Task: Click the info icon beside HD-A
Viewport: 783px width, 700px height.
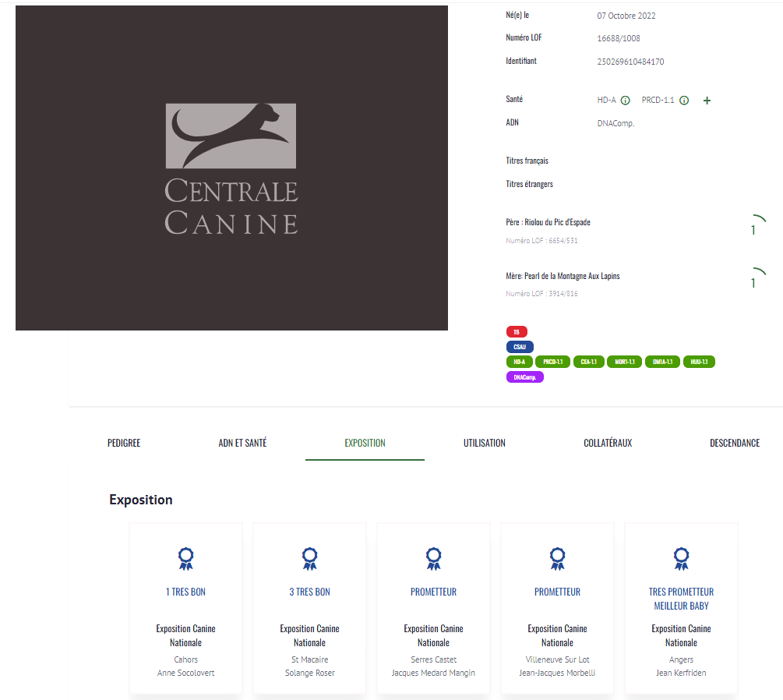Action: point(625,101)
